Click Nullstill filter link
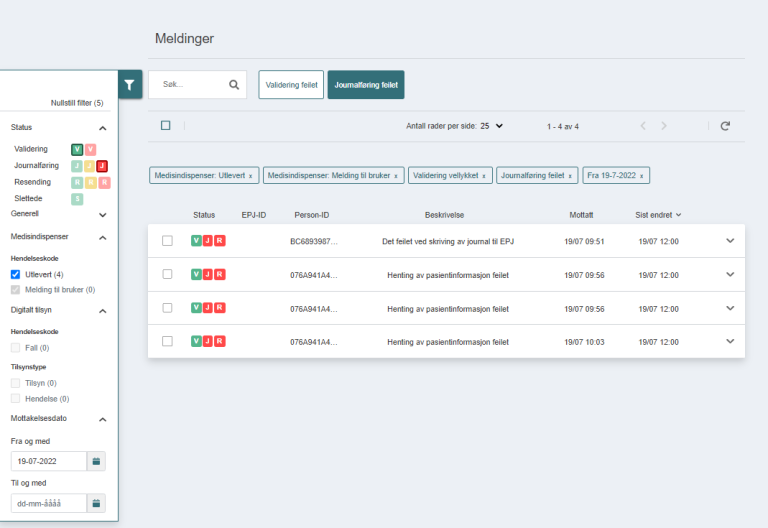This screenshot has height=528, width=768. pos(77,103)
